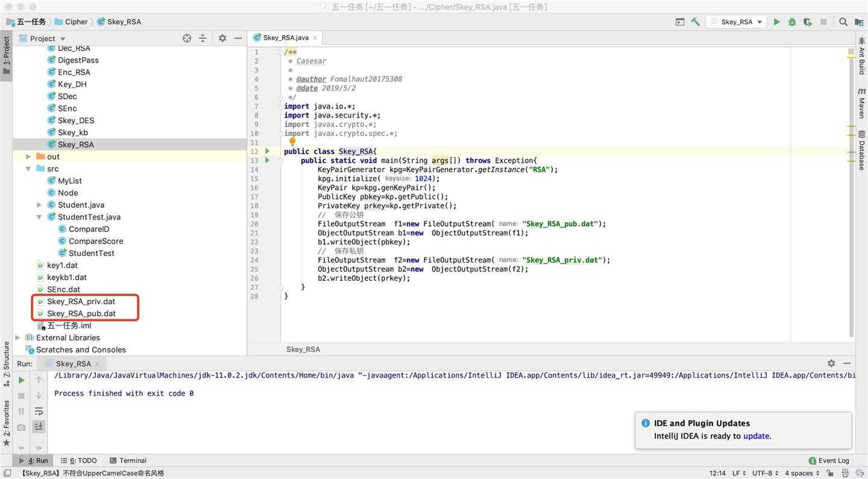This screenshot has height=479, width=868.
Task: Toggle soft-wrap icon in Run panel
Action: (x=39, y=411)
